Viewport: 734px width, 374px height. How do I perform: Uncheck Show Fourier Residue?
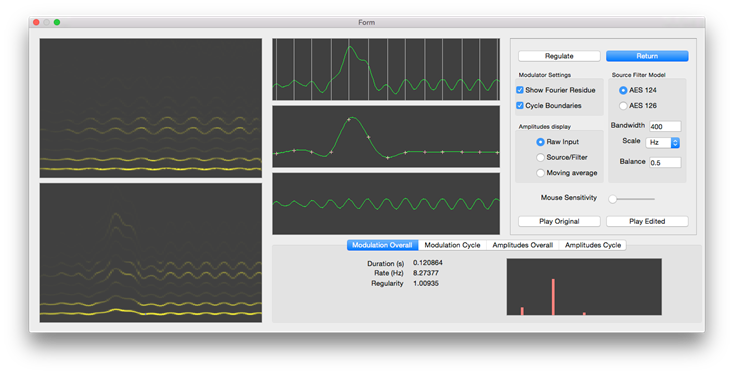520,90
